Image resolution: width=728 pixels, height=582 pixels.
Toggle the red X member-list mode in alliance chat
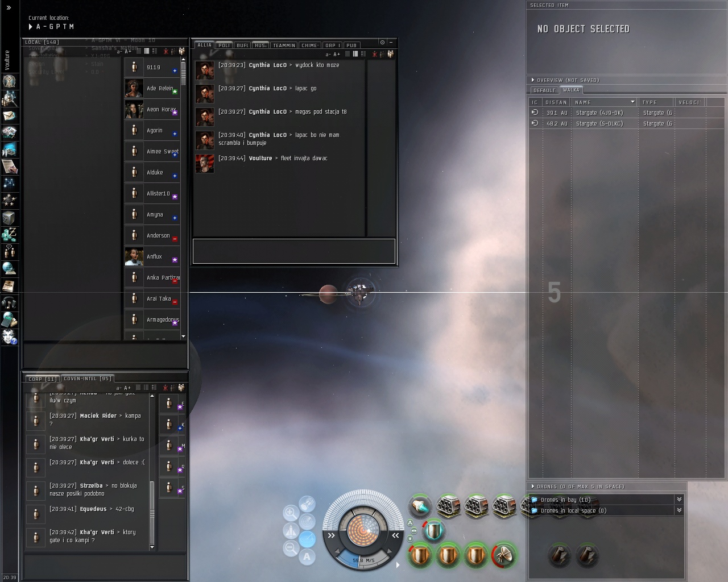tap(375, 54)
